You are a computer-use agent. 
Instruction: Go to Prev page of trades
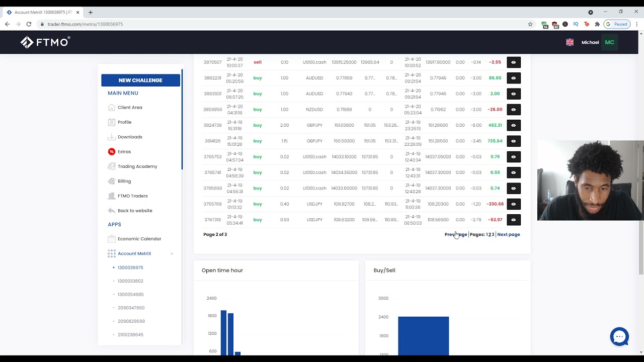point(456,234)
